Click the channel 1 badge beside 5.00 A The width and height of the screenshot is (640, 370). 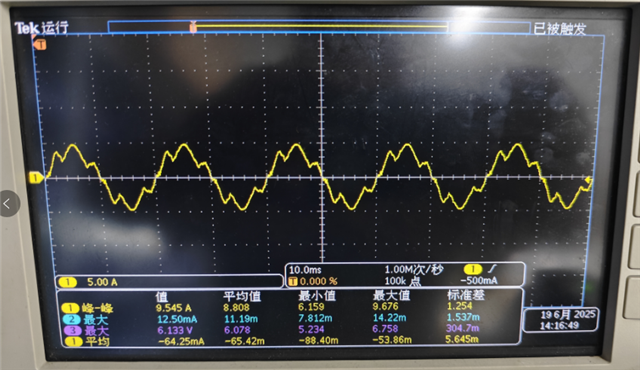click(68, 282)
